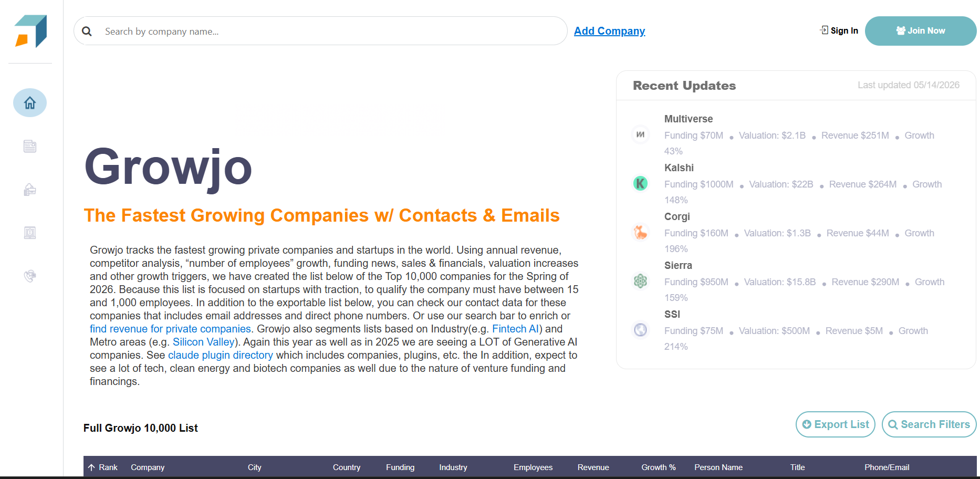980x479 pixels.
Task: Open the Multiverse company name
Action: click(689, 119)
